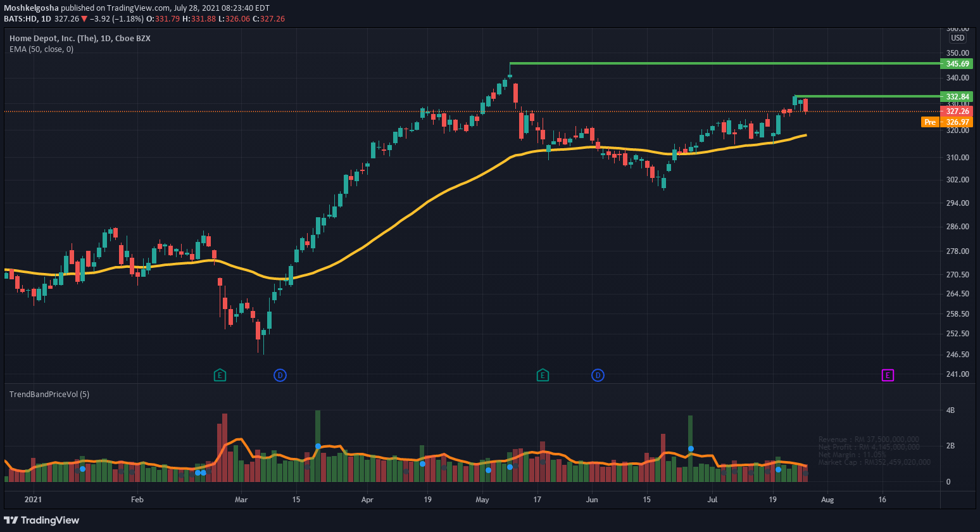Click the 302.00 price axis label
The height and width of the screenshot is (532, 980).
pos(958,180)
